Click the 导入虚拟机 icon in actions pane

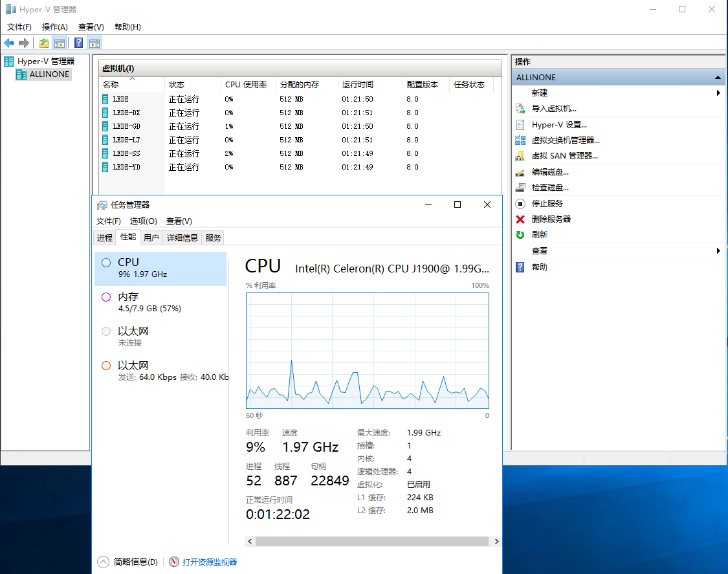(x=520, y=109)
